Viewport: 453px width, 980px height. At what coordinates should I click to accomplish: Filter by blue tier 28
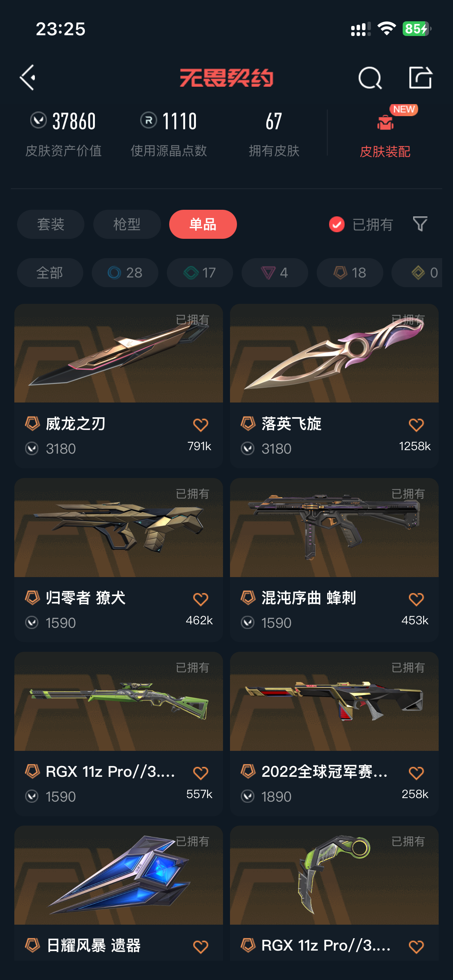tap(125, 273)
